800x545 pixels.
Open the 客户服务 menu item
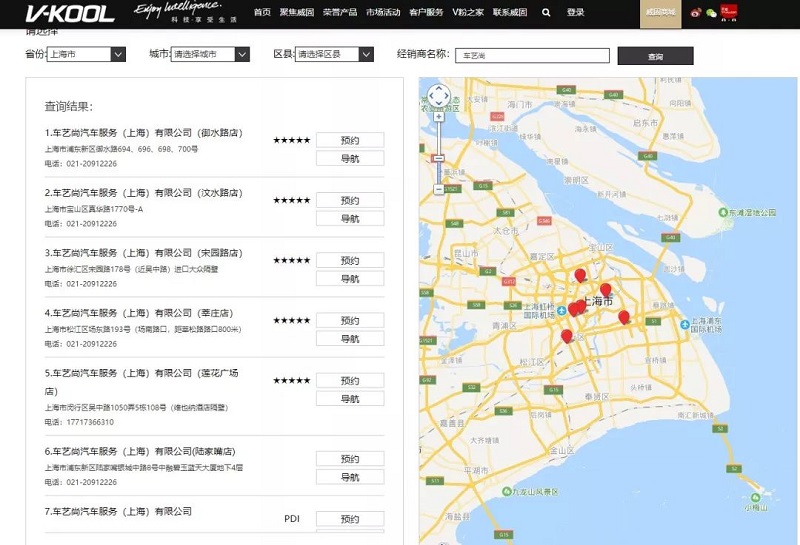[x=426, y=12]
